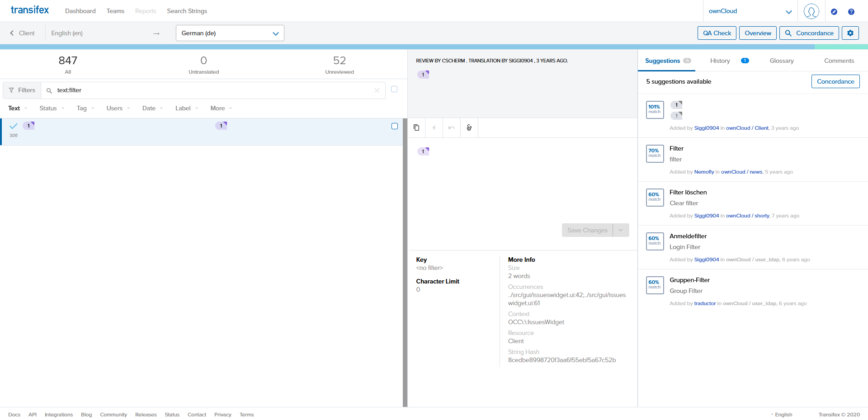Open Nemofly's profile link
Image resolution: width=868 pixels, height=420 pixels.
point(704,172)
